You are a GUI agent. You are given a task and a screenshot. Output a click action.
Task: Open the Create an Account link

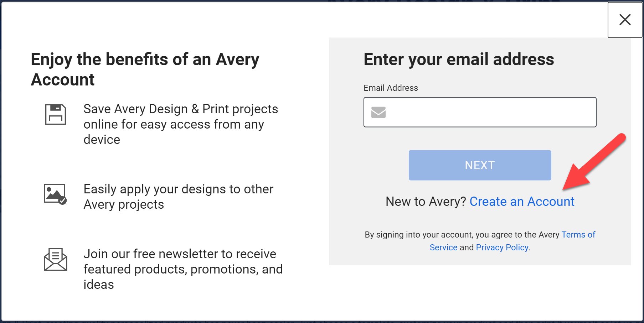(x=522, y=202)
